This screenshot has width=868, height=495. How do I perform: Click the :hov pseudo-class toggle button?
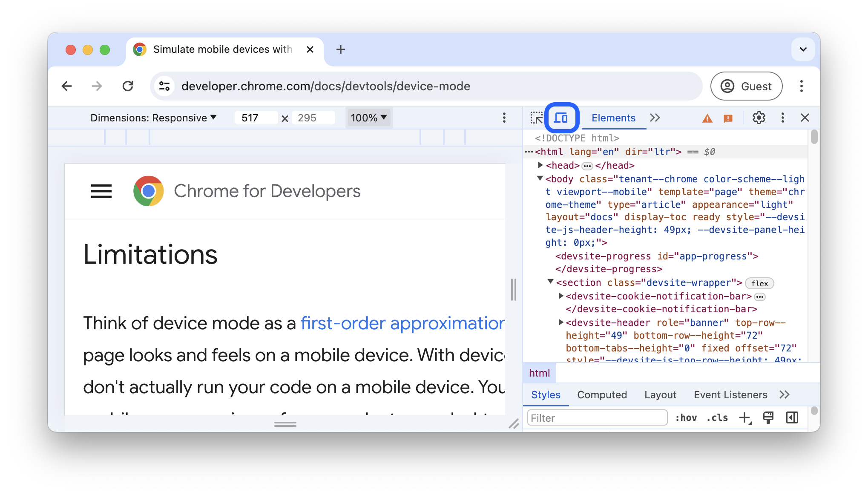(687, 417)
